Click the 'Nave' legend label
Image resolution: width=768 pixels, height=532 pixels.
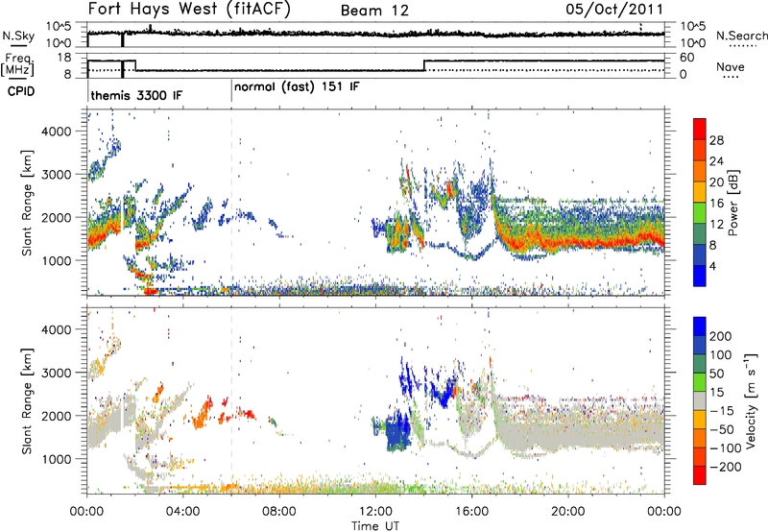pyautogui.click(x=731, y=66)
